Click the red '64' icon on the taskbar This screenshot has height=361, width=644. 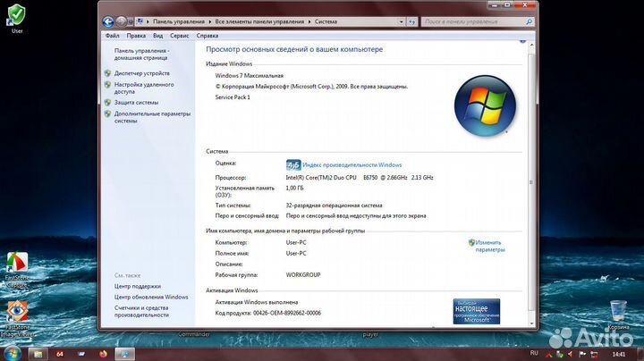(x=60, y=354)
